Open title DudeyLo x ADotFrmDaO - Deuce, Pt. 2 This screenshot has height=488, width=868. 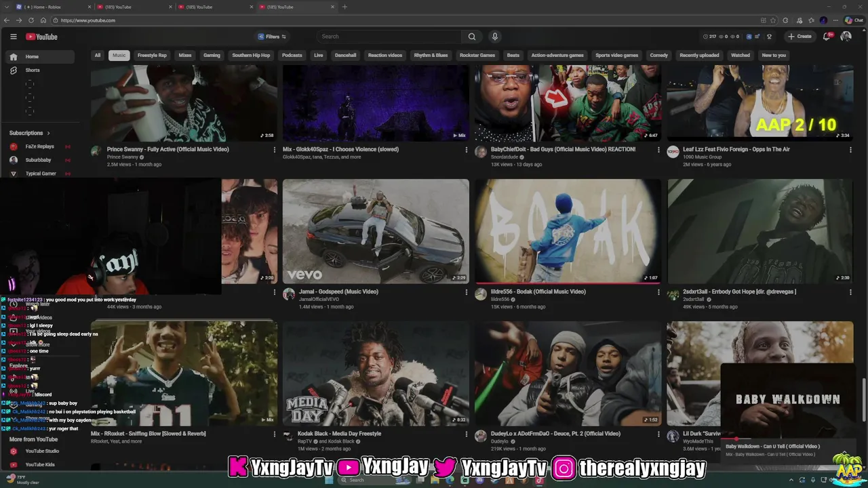pos(555,434)
